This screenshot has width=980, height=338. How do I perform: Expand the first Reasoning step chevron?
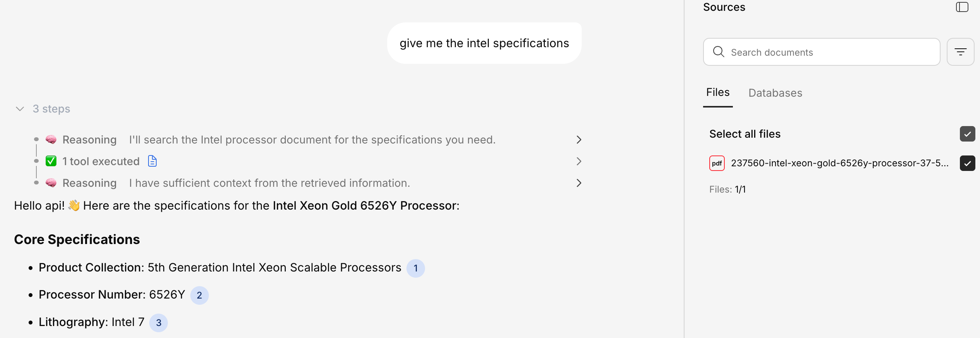point(579,140)
